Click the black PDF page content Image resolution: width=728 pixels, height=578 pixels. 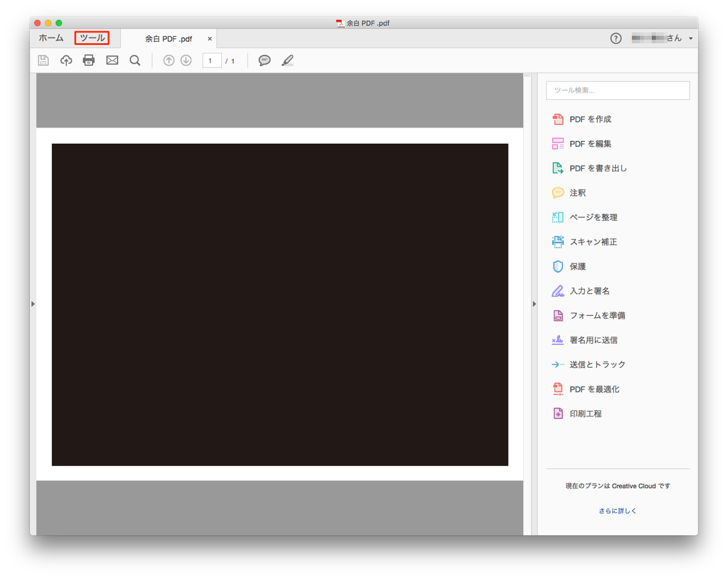point(280,305)
